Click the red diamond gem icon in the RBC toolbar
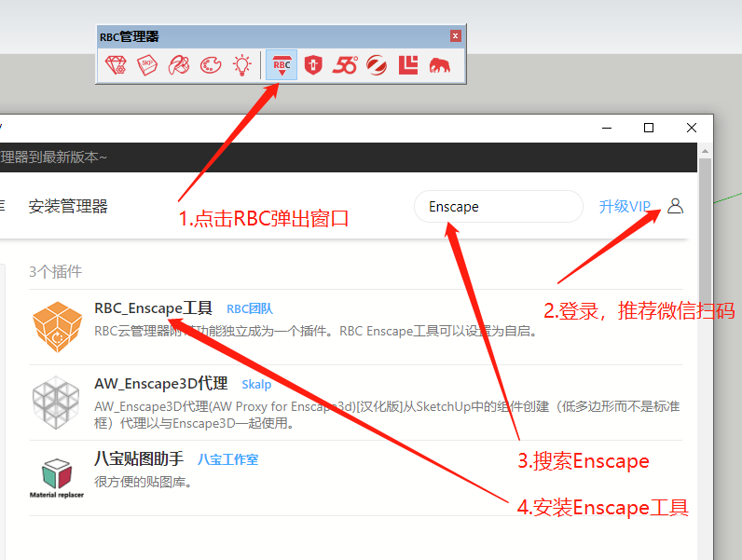742x560 pixels. tap(116, 65)
